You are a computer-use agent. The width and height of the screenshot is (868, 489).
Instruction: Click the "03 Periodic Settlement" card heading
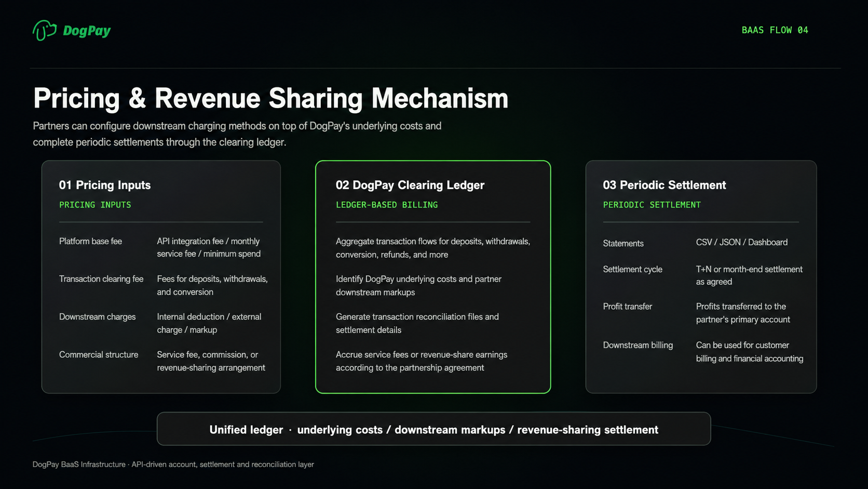coord(664,185)
